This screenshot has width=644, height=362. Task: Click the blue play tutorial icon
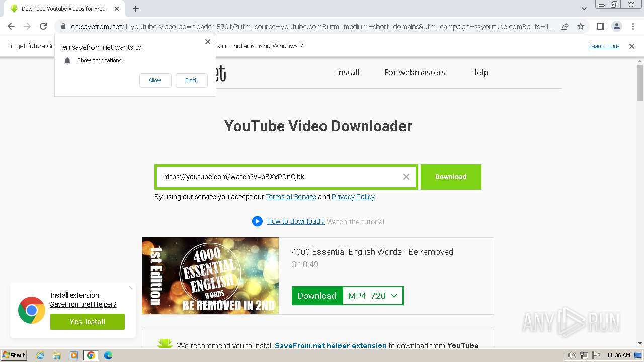[x=257, y=221]
